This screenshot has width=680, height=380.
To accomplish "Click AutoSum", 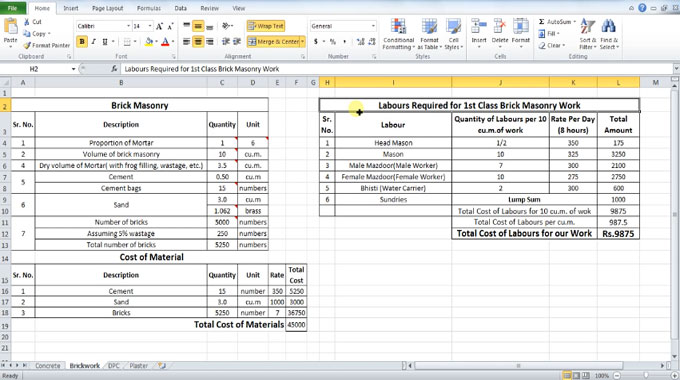I will 556,22.
